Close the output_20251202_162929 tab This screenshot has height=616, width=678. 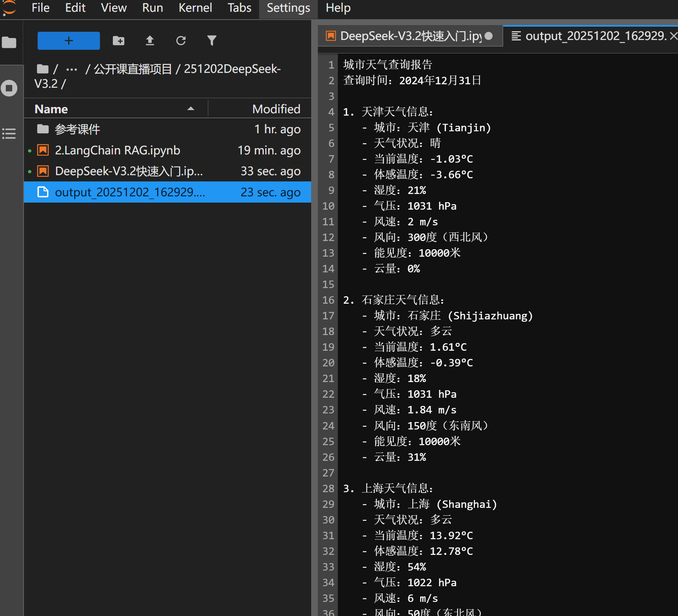click(673, 36)
